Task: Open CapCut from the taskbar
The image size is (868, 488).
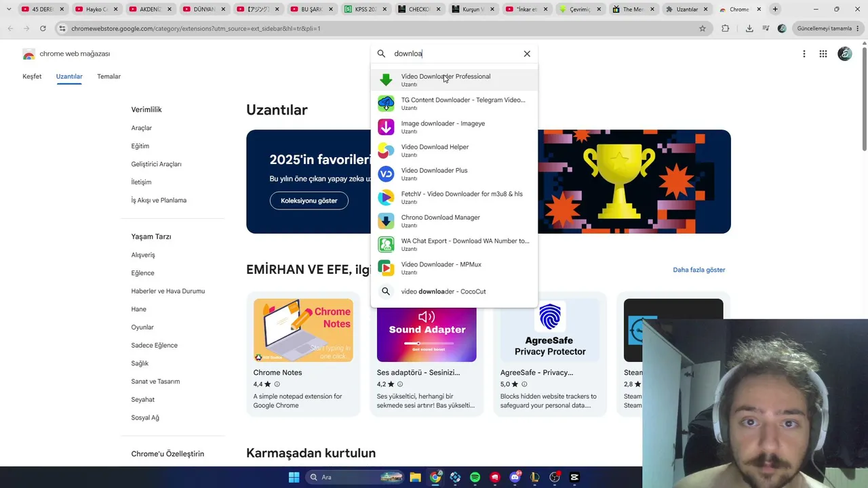Action: [575, 477]
